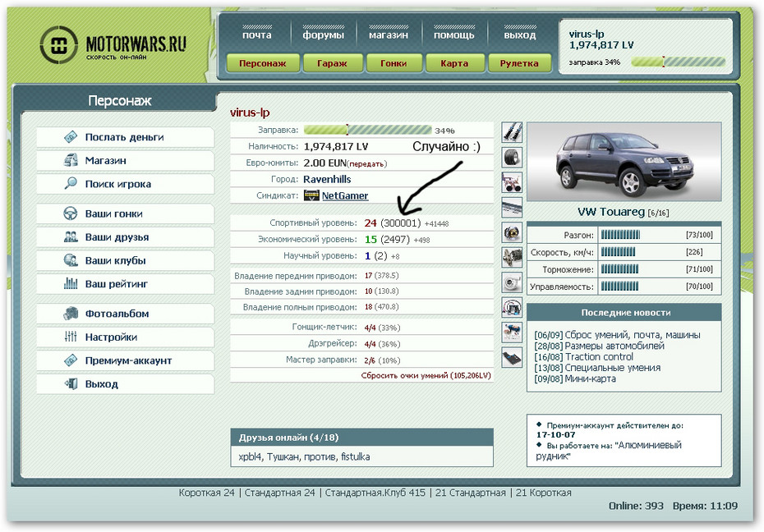Screen dimensions: 764x532
Task: Switch to the Гонки tab
Action: coord(393,63)
